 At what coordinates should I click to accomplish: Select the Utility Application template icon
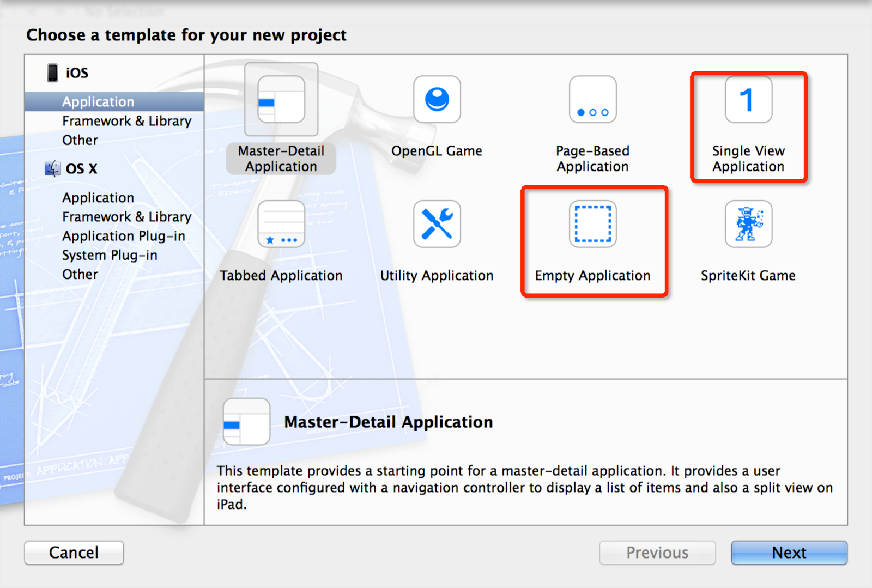point(437,224)
